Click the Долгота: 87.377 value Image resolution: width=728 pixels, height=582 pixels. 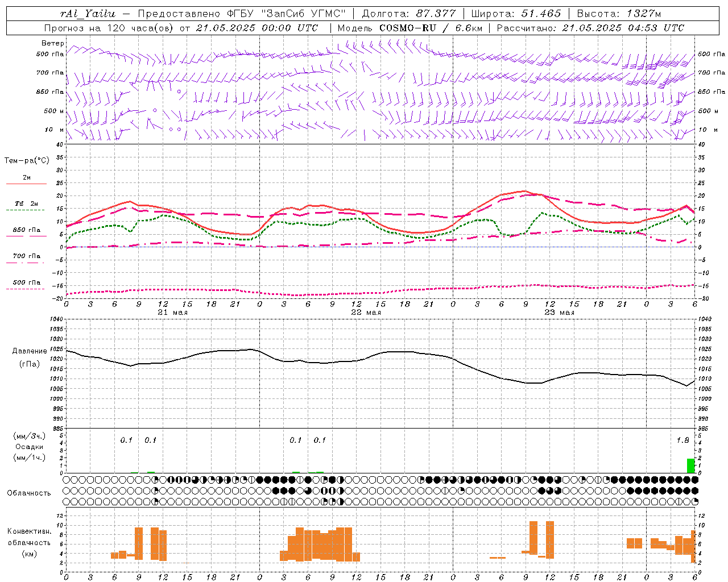click(x=408, y=14)
